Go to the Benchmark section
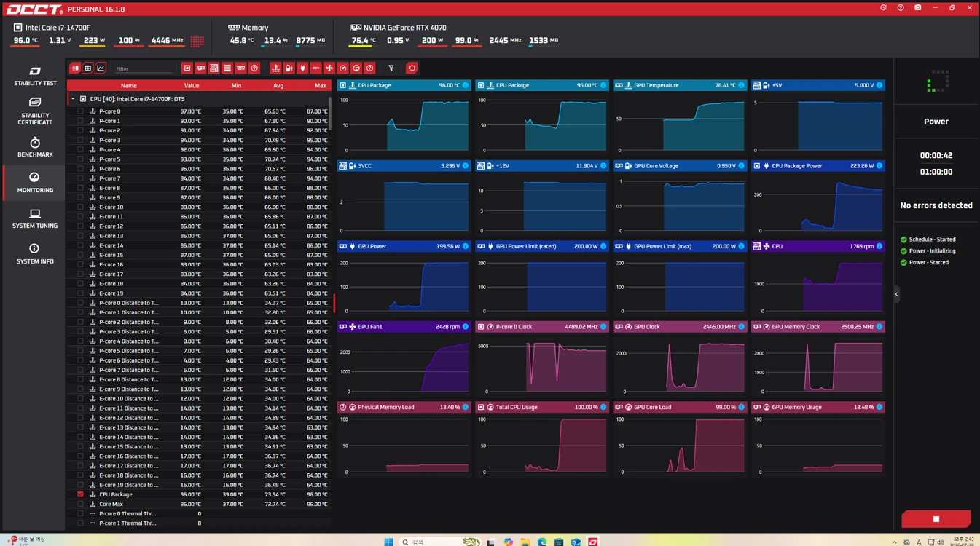980x546 pixels. 35,146
